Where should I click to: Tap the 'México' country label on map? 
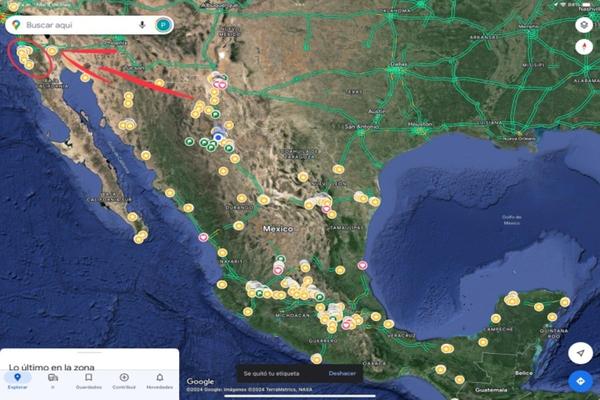click(277, 229)
